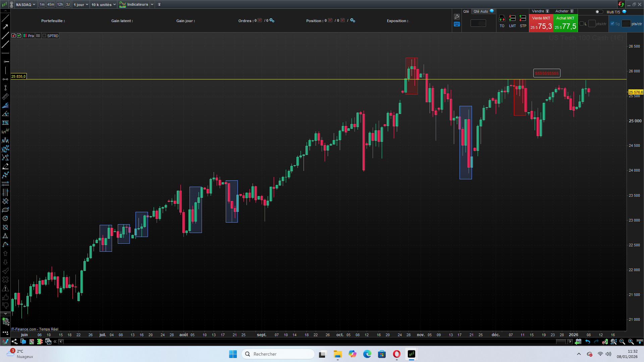644x362 pixels.
Task: Select the vertical line drawing tool
Action: click(5, 70)
